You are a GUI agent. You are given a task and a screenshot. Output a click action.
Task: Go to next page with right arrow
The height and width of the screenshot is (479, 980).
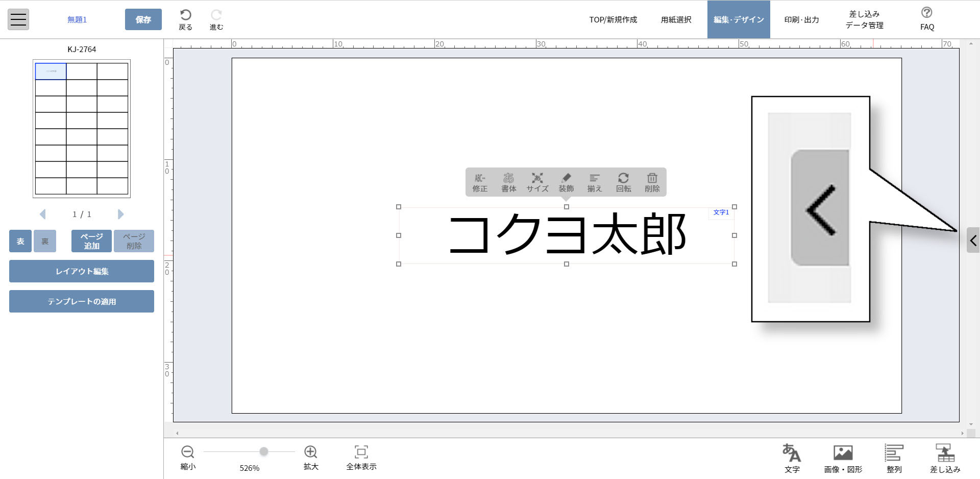click(120, 214)
